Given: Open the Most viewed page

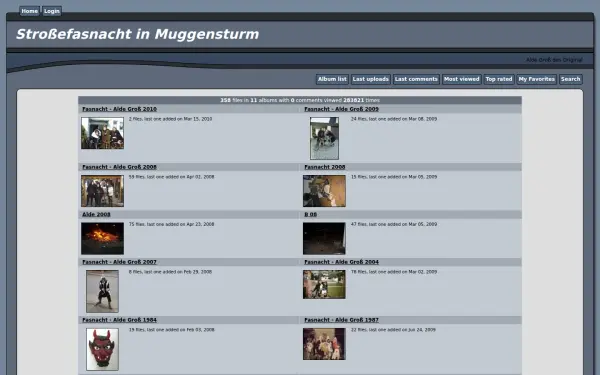Looking at the screenshot, I should click(461, 79).
